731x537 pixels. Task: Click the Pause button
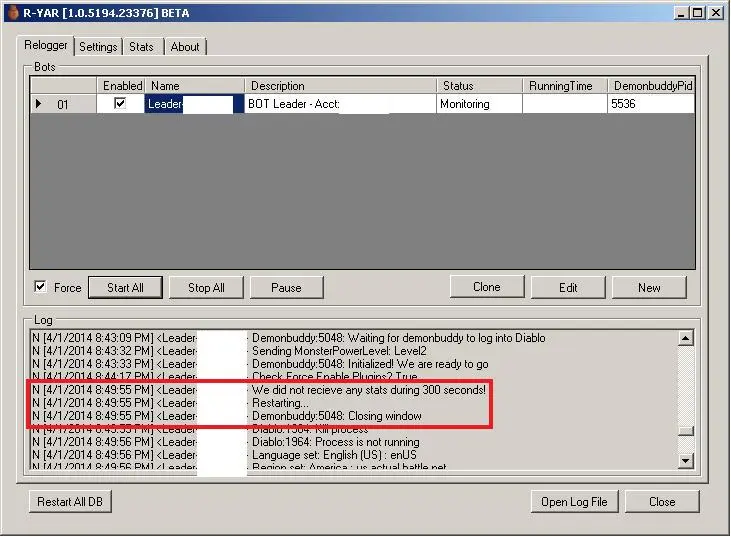tap(286, 288)
